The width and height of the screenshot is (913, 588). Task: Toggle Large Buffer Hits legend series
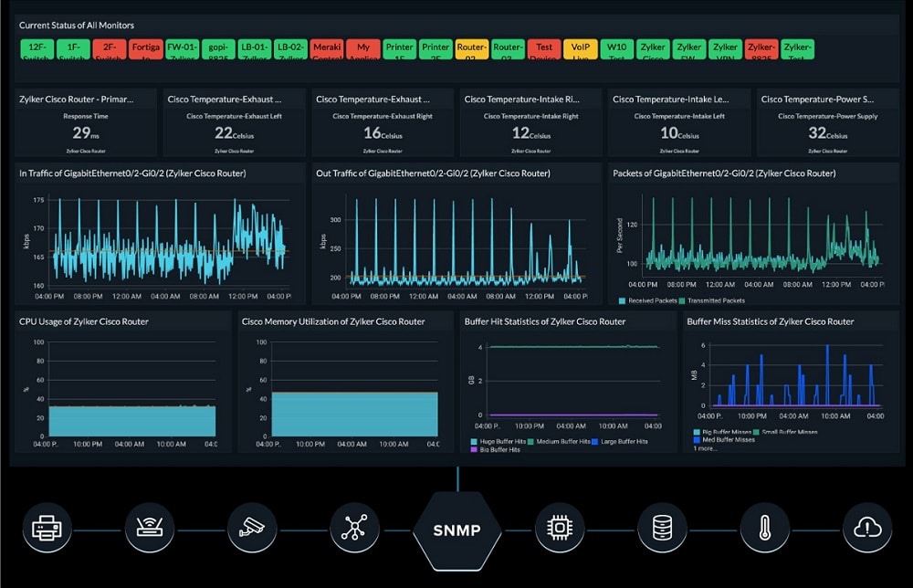click(x=620, y=442)
